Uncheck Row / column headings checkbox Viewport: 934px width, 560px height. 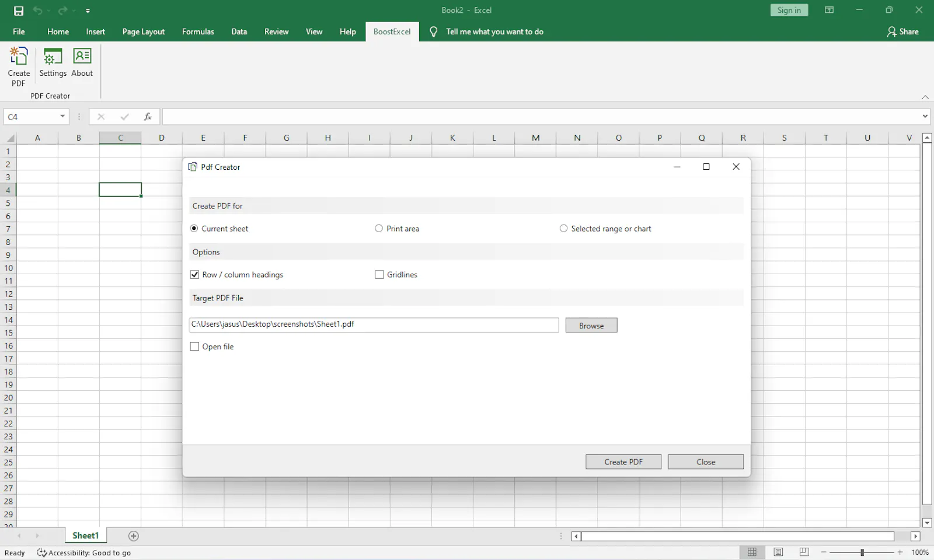tap(194, 275)
